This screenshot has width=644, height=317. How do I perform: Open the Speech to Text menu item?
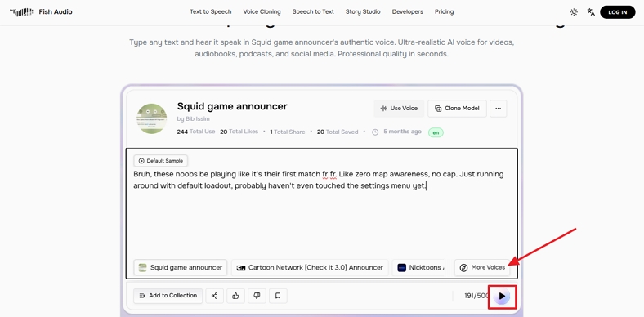313,12
